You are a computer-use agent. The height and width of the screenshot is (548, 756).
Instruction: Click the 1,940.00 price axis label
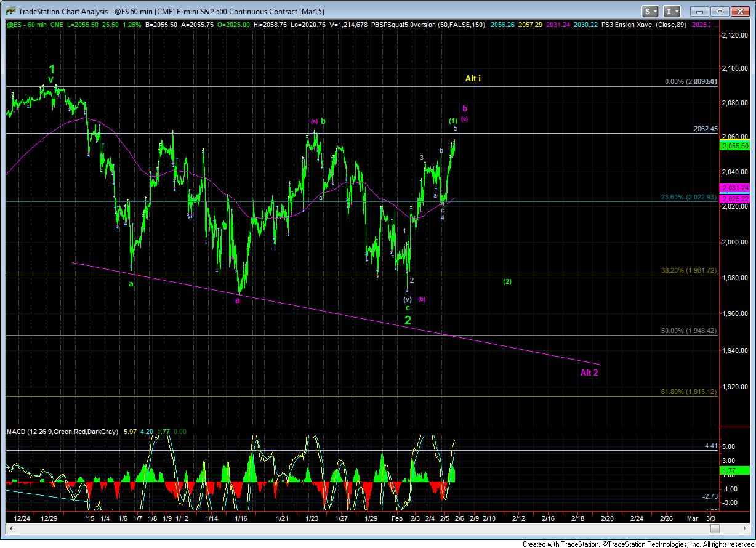click(734, 350)
